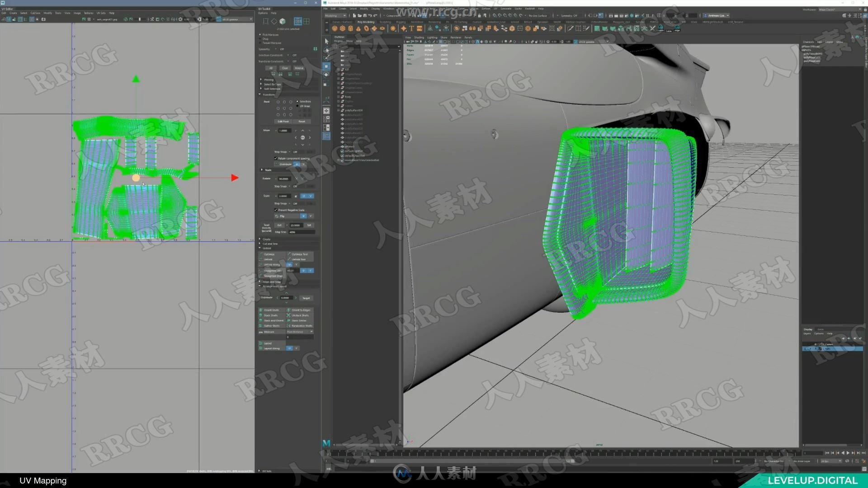Create a polygon cube from the shelf
This screenshot has height=488, width=868.
click(x=342, y=28)
